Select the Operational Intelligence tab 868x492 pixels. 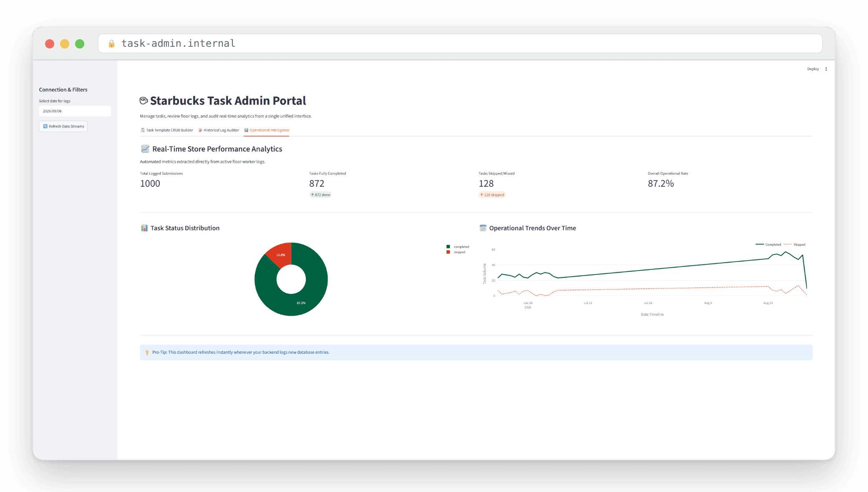[x=267, y=130]
